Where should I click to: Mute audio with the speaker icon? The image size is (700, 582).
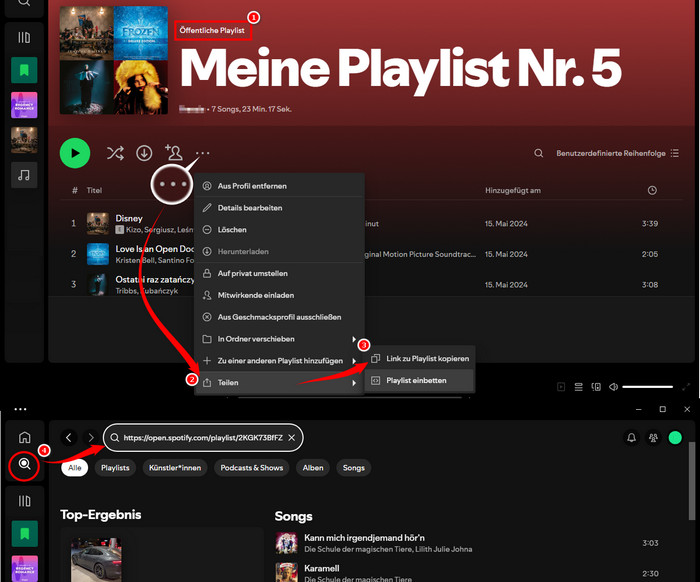tap(614, 387)
